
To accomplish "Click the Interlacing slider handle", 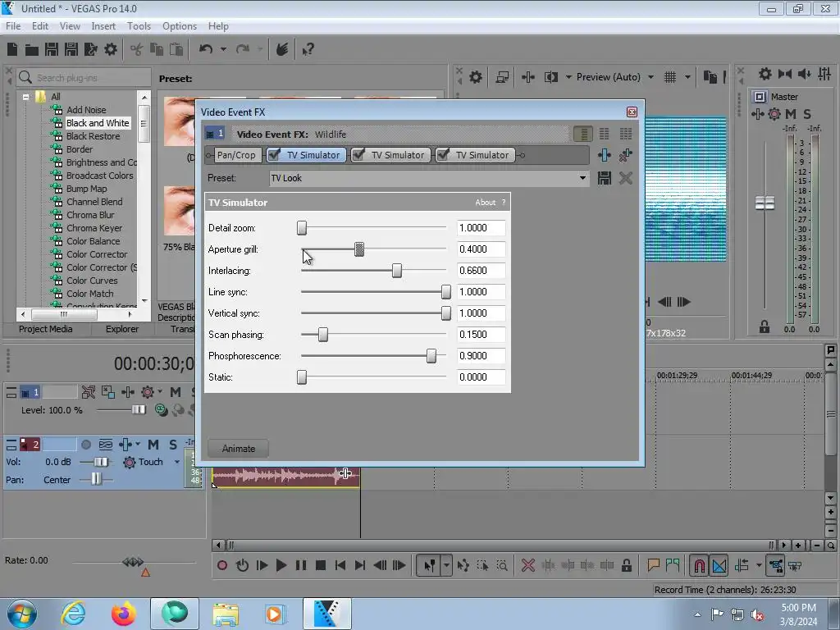I will point(396,271).
